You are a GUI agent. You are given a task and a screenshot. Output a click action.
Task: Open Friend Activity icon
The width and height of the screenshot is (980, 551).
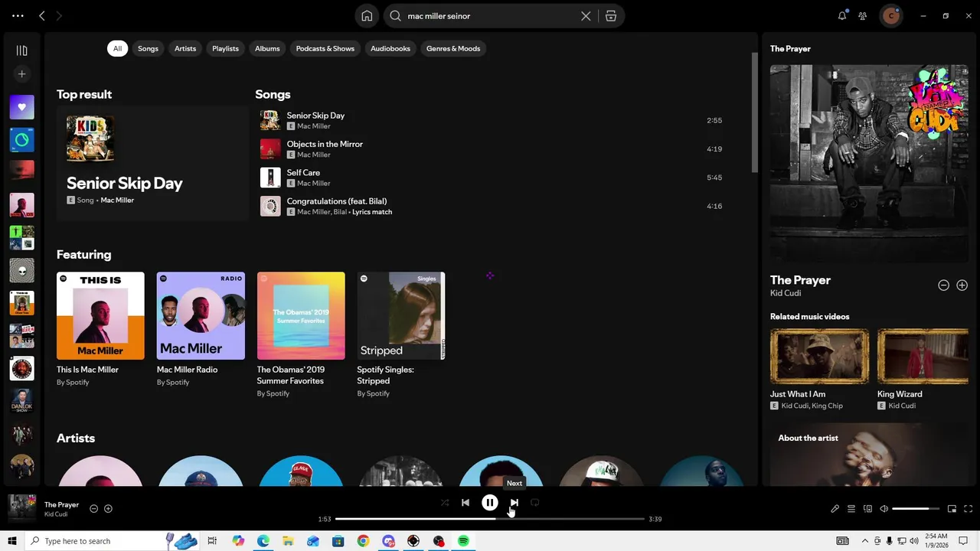[863, 15]
